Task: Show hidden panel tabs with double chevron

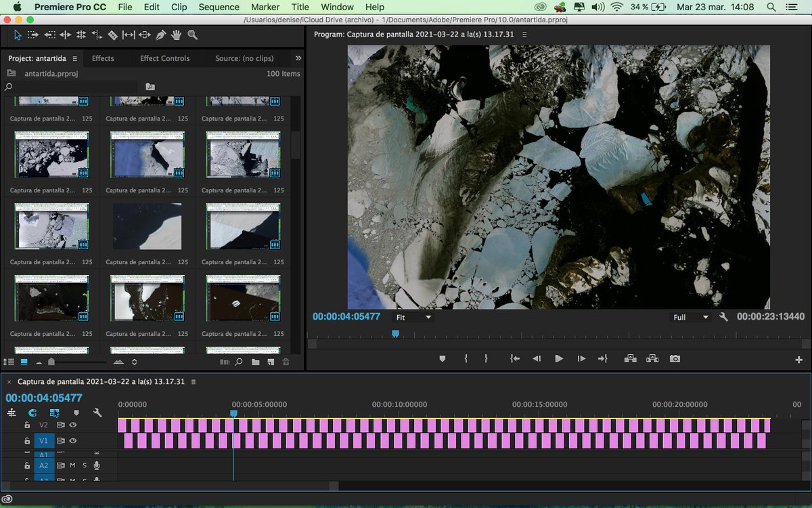Action: pyautogui.click(x=298, y=58)
